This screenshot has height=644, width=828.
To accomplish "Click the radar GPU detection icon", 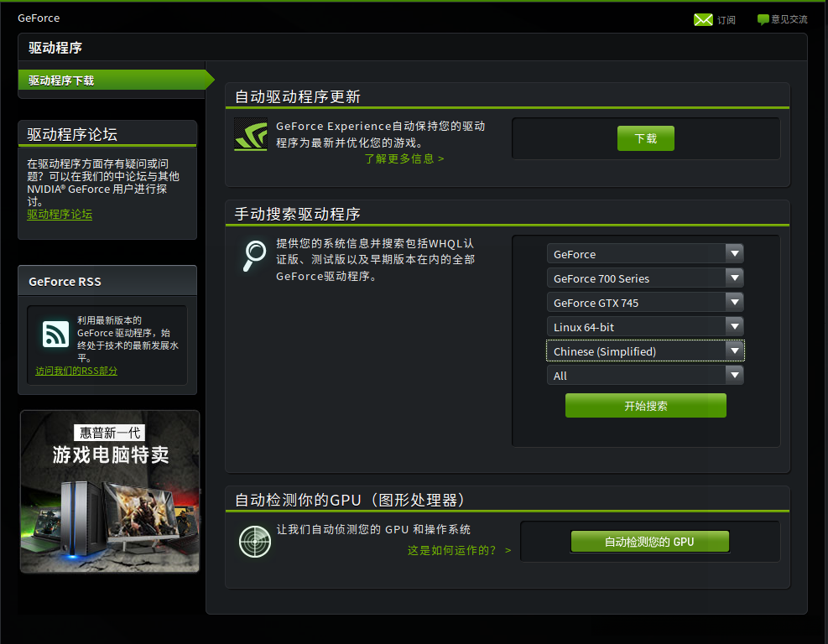I will 254,542.
